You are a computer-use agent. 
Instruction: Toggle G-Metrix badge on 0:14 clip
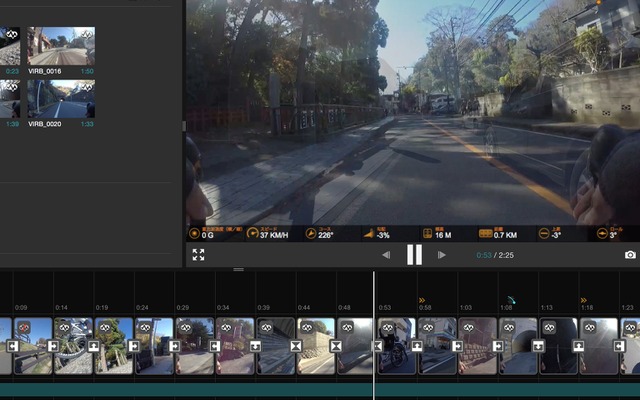pos(64,327)
